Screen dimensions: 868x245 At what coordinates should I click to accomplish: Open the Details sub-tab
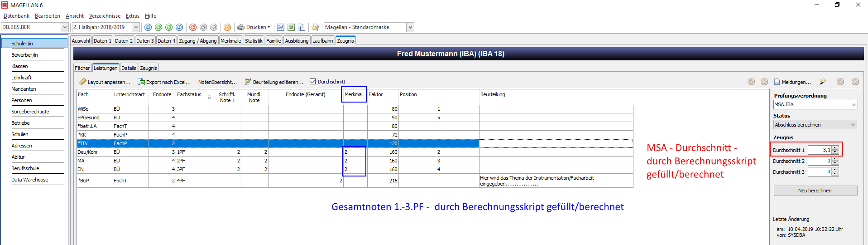coord(129,68)
